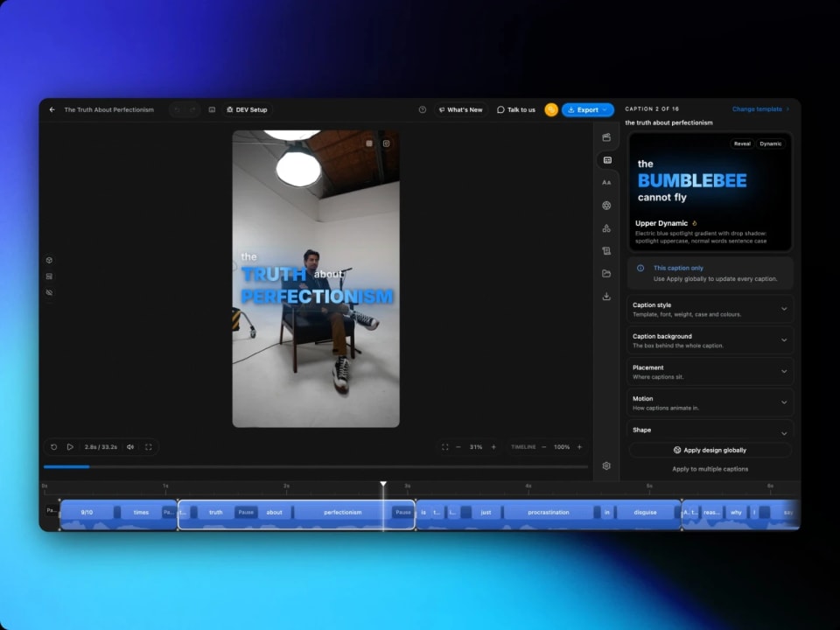
Task: Open the aperture-shaped effects icon in the sidebar
Action: pyautogui.click(x=606, y=206)
